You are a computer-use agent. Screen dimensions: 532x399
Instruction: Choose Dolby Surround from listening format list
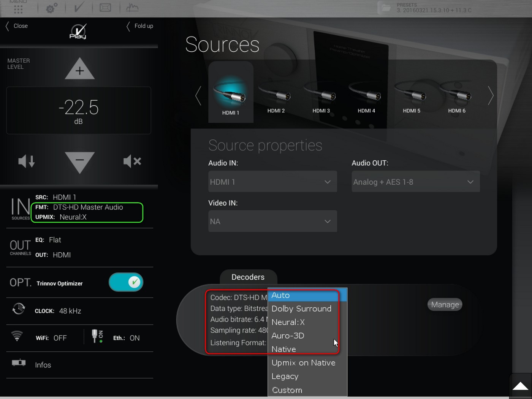pyautogui.click(x=301, y=309)
